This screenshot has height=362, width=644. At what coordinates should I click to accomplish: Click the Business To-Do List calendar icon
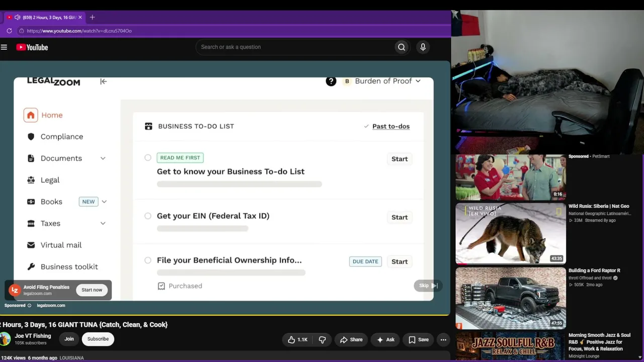(148, 126)
